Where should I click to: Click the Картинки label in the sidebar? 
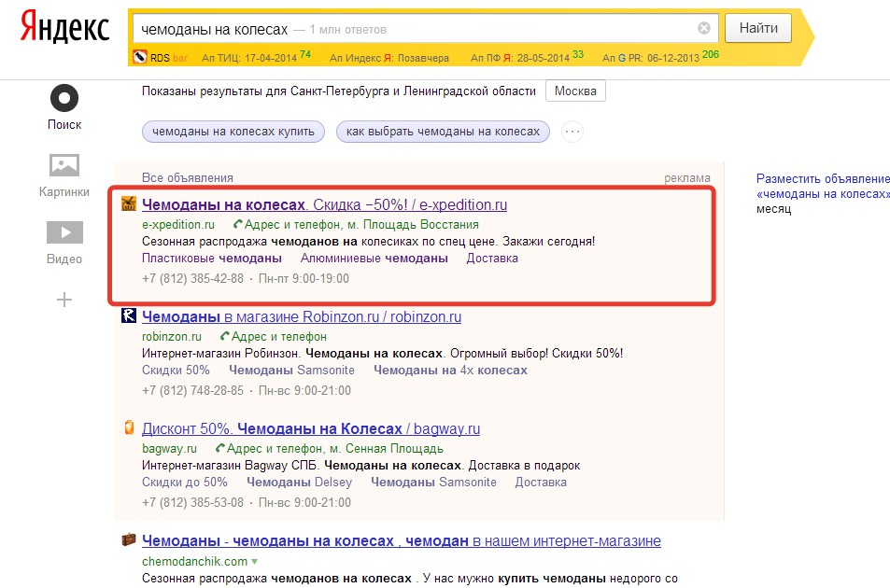(64, 191)
